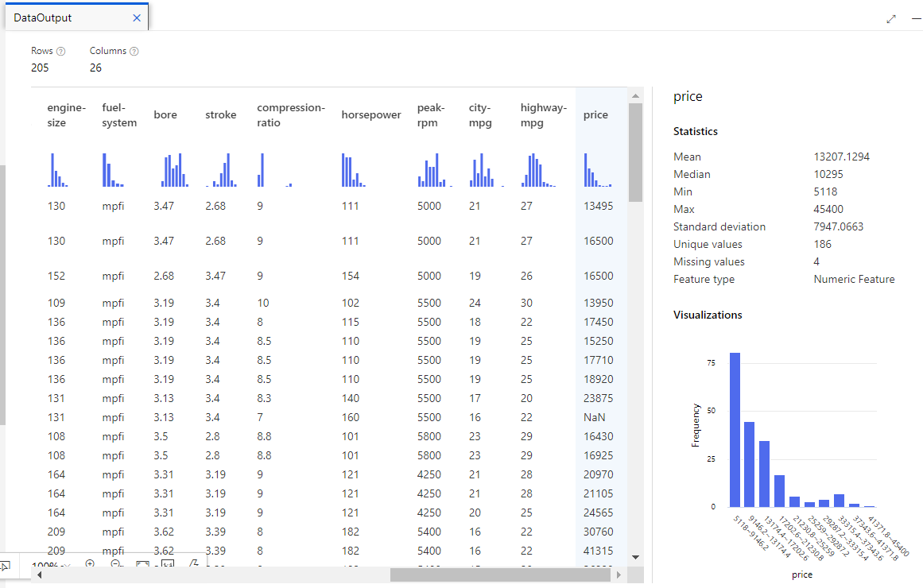The image size is (923, 588).
Task: Select the horsepower column header
Action: [x=371, y=115]
